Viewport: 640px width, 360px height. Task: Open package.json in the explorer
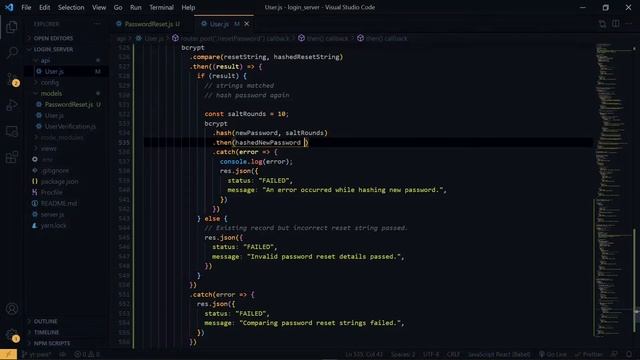point(60,182)
